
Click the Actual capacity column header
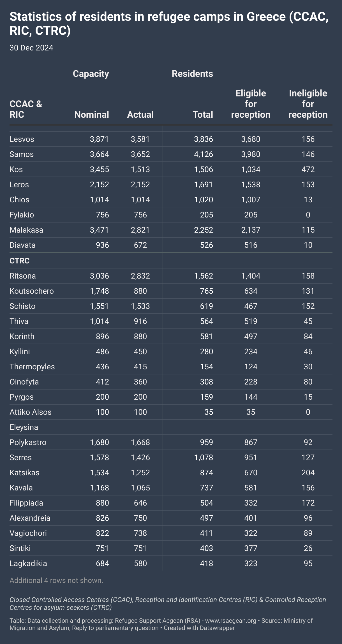(x=140, y=114)
